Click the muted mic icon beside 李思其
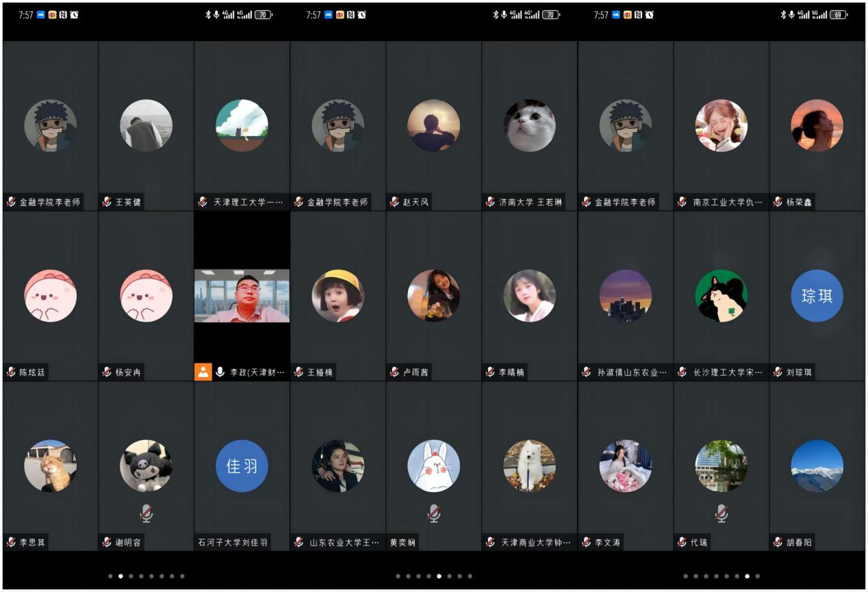This screenshot has height=592, width=868. click(11, 542)
